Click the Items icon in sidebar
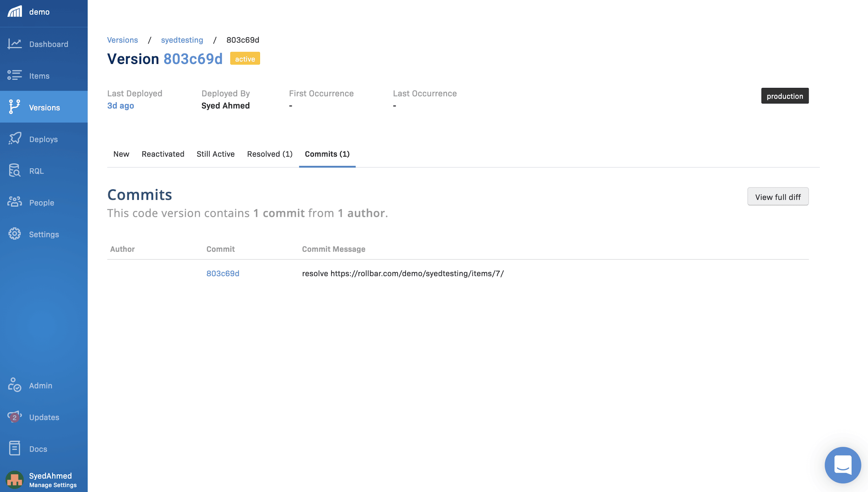 pos(14,75)
